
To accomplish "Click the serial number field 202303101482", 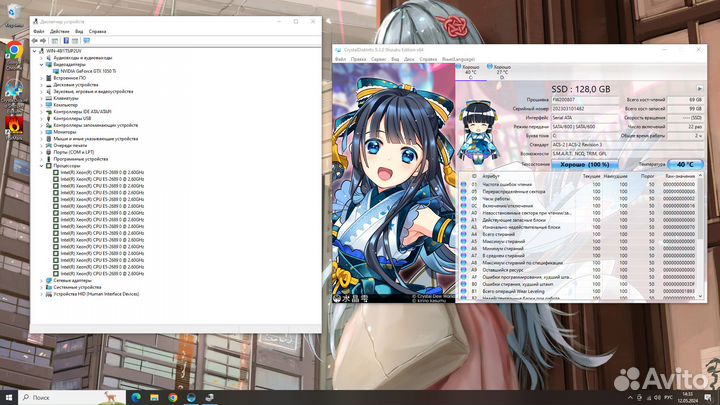I will pos(585,109).
